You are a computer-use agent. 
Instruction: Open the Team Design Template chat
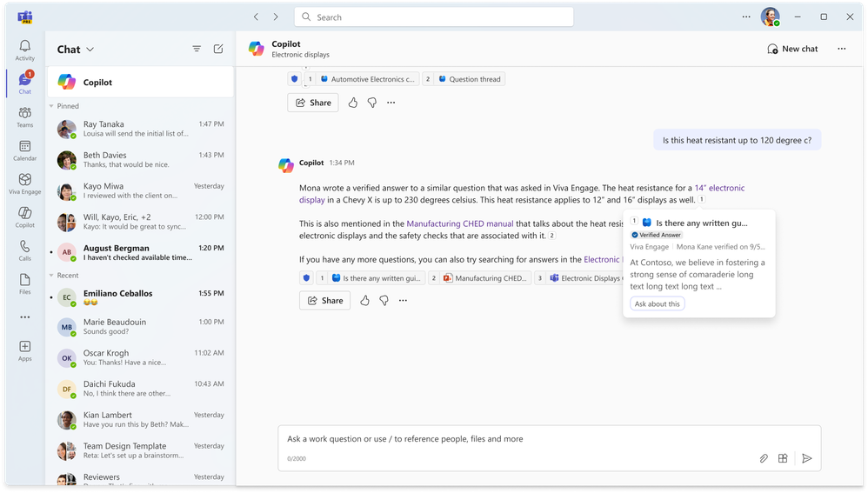point(141,450)
